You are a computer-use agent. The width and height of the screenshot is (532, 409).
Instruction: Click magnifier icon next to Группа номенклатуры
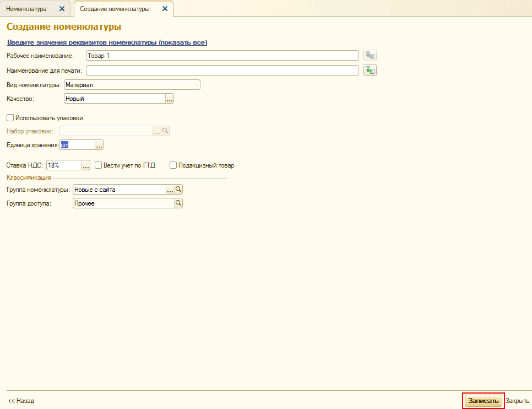[178, 189]
